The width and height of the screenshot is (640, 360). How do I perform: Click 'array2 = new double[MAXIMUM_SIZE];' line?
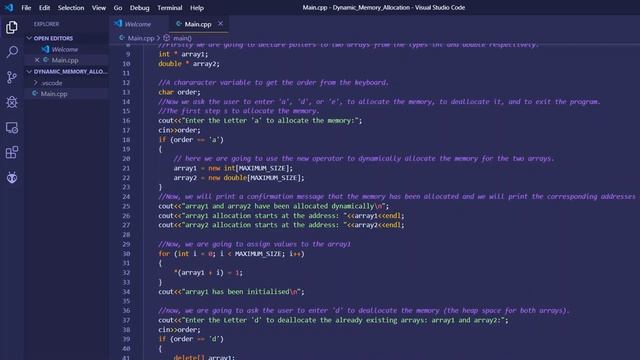pyautogui.click(x=239, y=178)
